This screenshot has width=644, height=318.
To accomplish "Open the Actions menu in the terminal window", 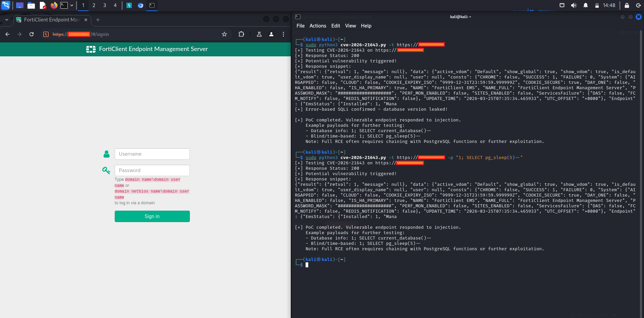I will [x=317, y=26].
